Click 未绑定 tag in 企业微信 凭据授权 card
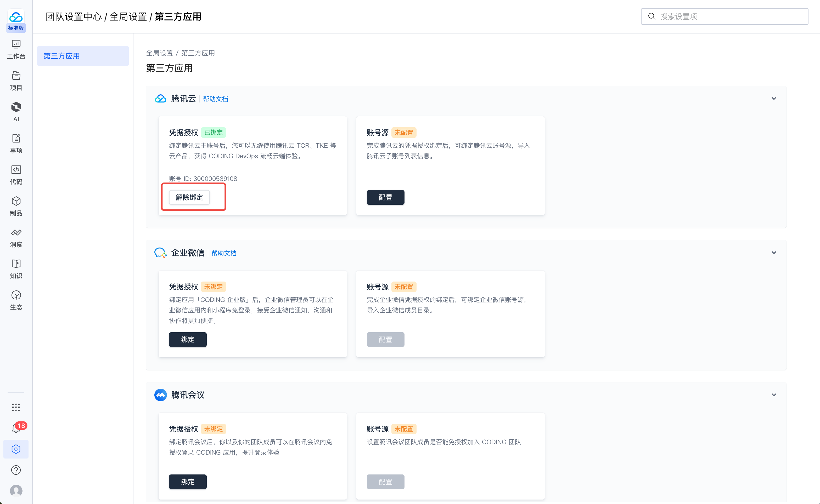This screenshot has width=820, height=504. (213, 287)
